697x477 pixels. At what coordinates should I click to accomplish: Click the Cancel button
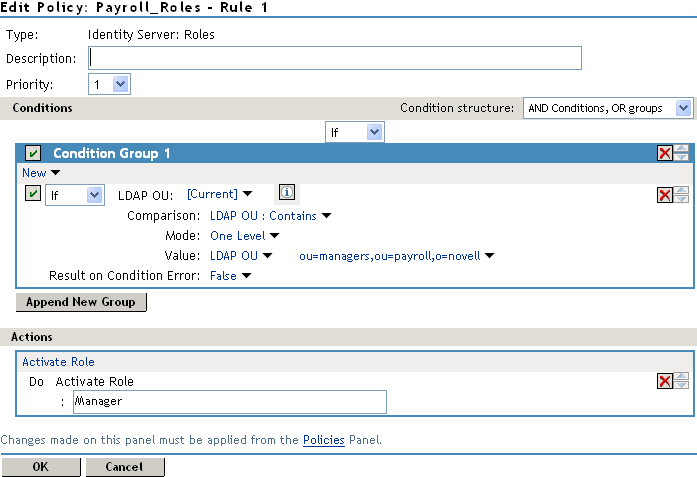point(125,467)
